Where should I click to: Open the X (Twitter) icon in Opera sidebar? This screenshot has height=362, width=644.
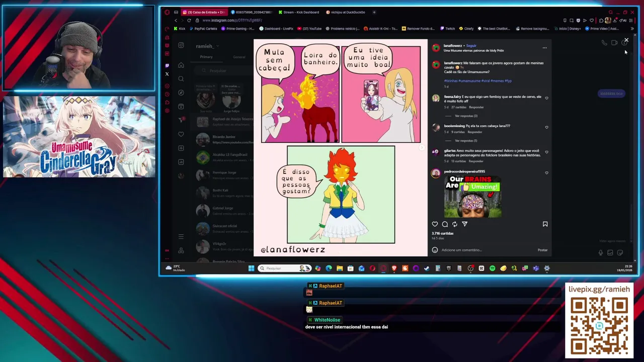click(x=167, y=74)
